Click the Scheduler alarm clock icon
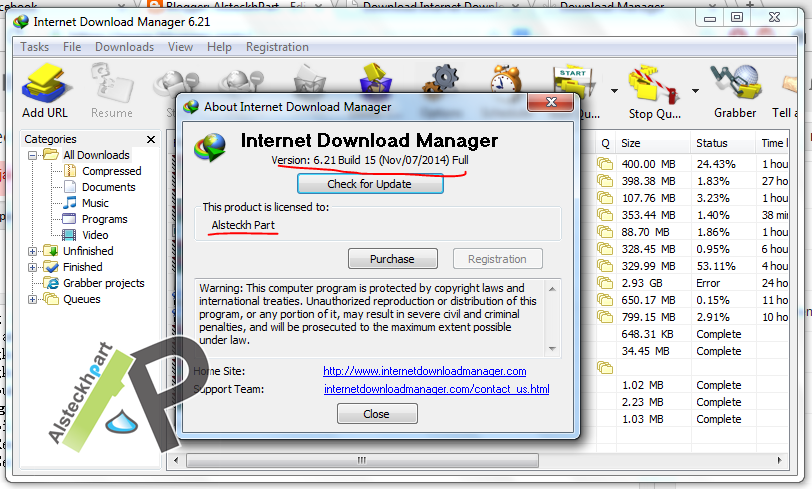 coord(505,79)
